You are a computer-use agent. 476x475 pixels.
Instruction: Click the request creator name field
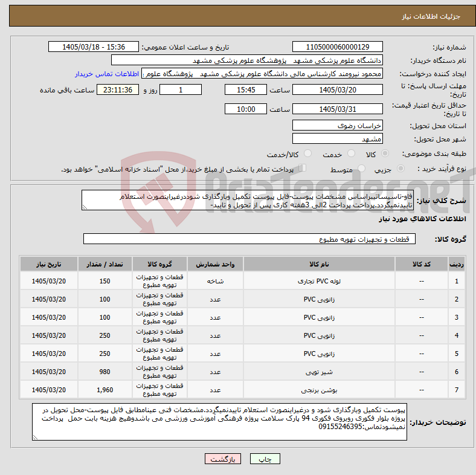[x=262, y=74]
